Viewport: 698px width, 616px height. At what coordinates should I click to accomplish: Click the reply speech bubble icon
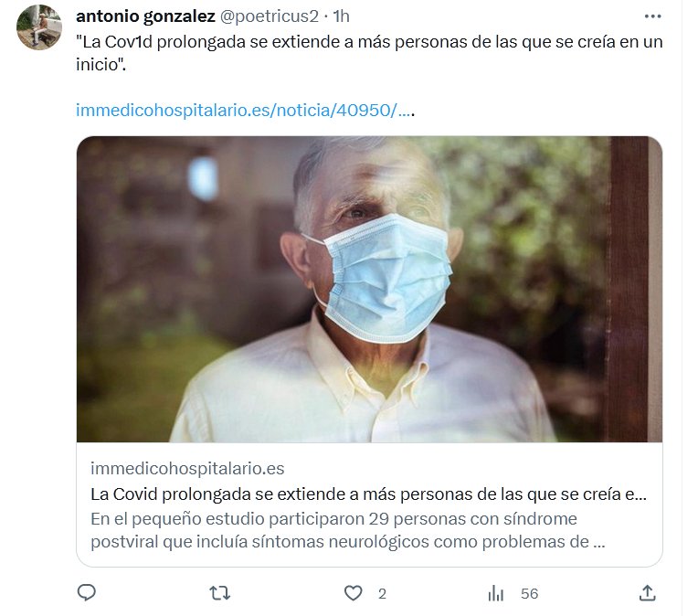(x=87, y=593)
